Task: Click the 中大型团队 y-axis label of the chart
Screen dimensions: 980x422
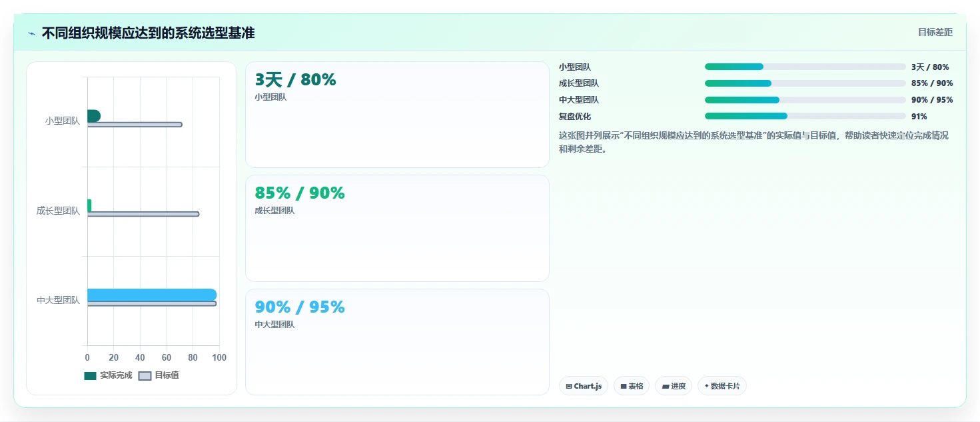Action: 58,300
